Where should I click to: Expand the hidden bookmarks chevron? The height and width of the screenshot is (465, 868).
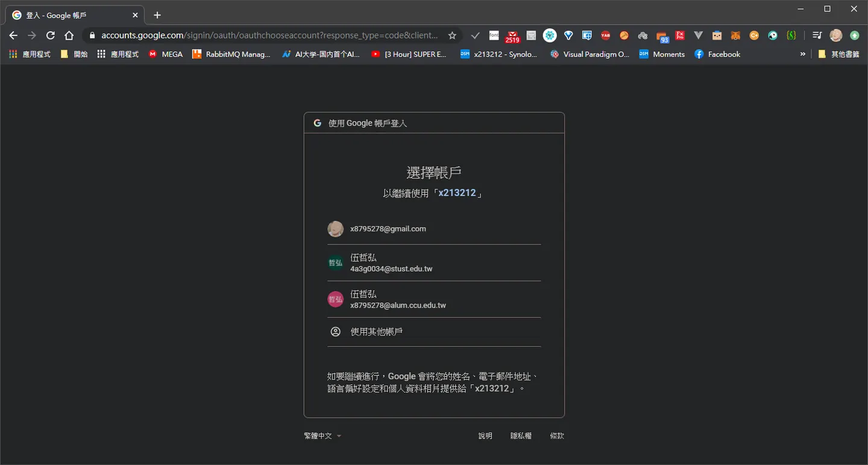802,54
